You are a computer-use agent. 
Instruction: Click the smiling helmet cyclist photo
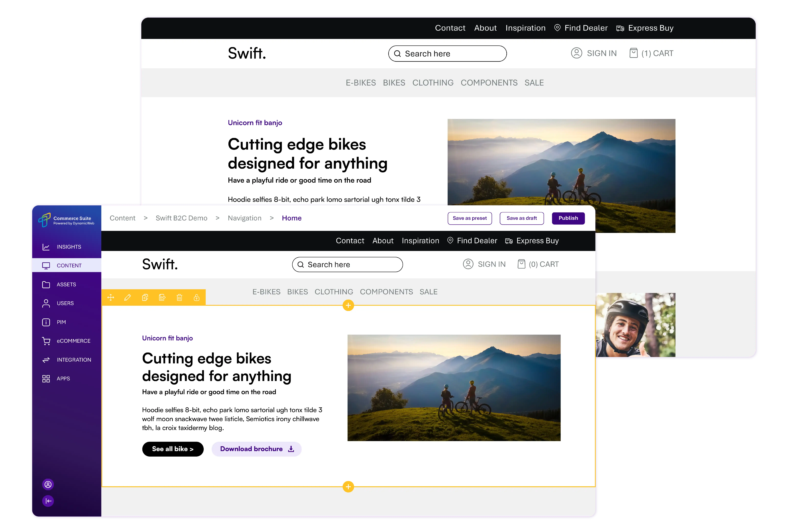pos(636,325)
